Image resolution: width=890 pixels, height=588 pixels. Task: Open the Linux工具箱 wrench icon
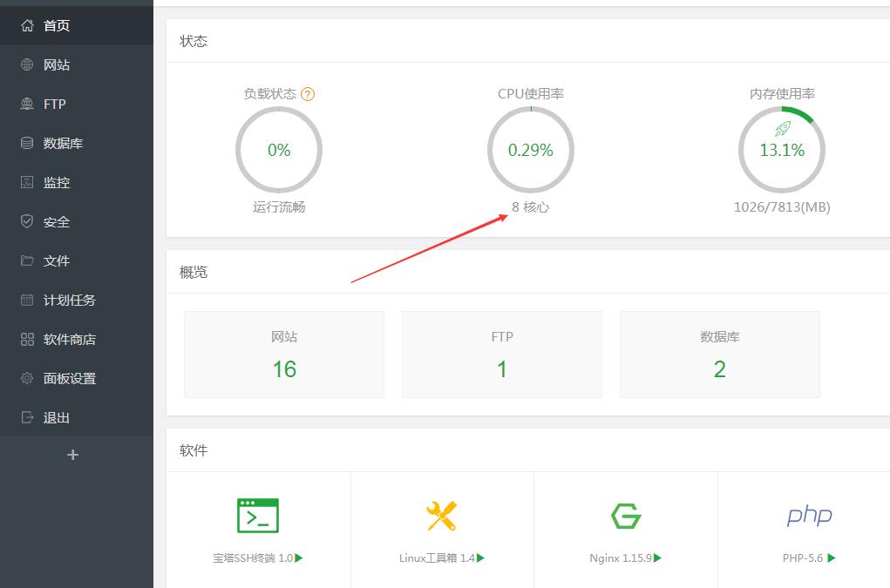(441, 516)
